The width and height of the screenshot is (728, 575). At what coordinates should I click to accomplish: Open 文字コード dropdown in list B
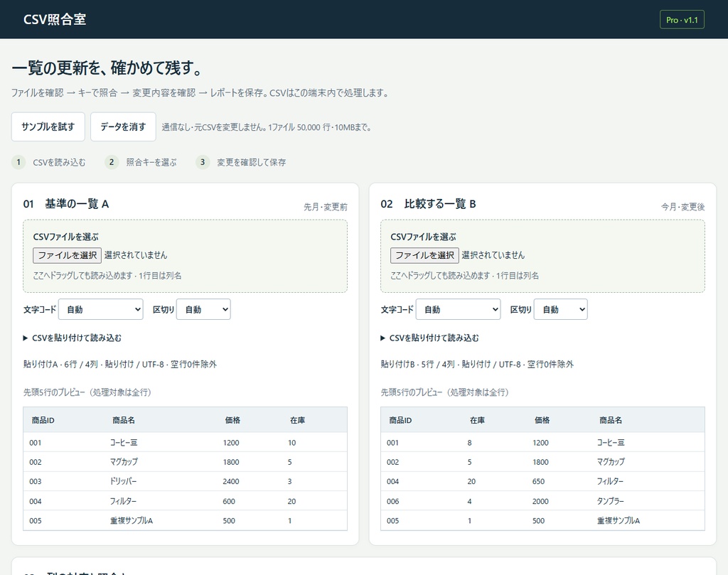point(459,310)
